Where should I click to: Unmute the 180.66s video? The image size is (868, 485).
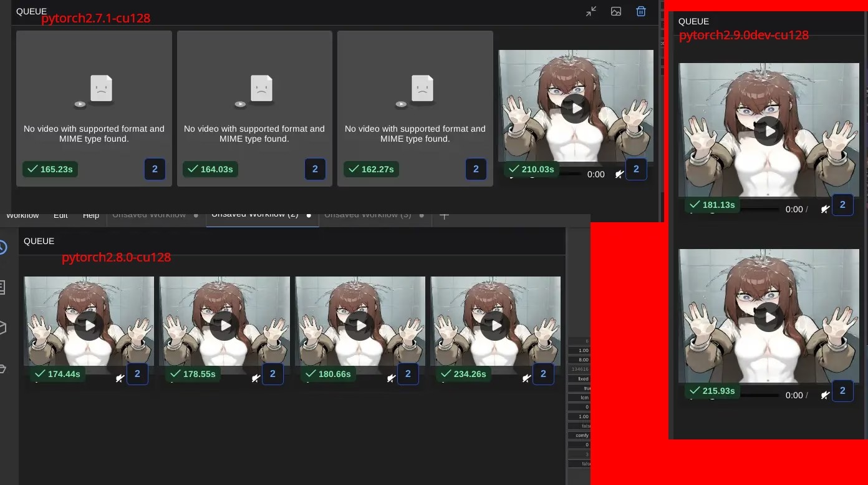pos(391,378)
